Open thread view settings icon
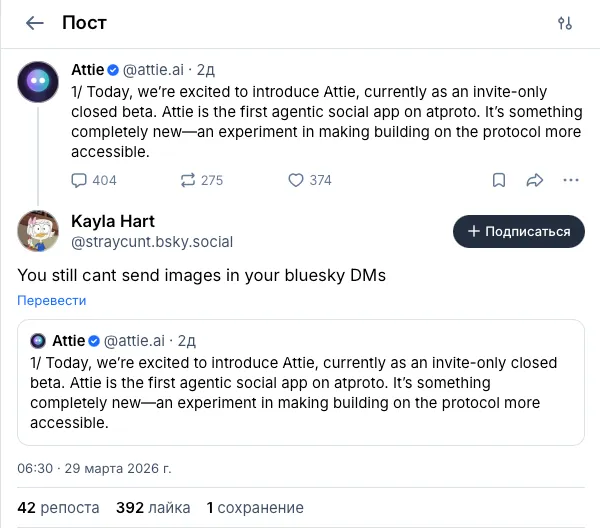 coord(565,23)
